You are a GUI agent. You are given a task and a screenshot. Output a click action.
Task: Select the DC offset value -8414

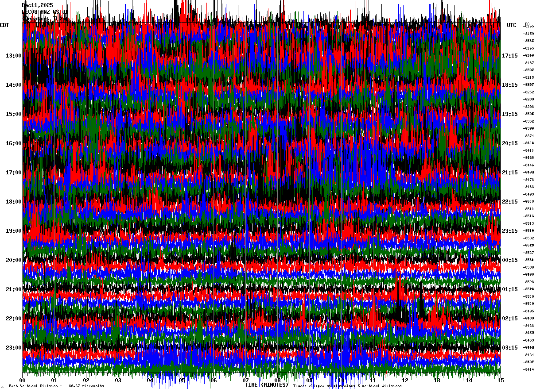(529, 369)
